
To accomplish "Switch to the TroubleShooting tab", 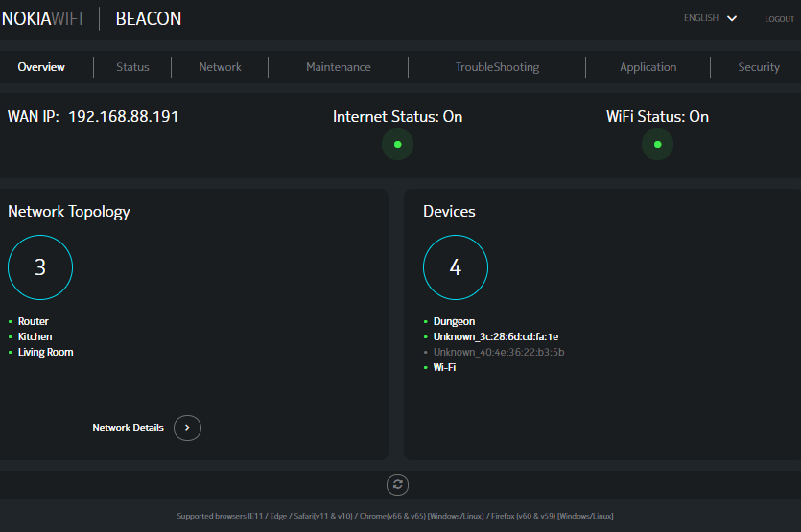I will (x=497, y=67).
